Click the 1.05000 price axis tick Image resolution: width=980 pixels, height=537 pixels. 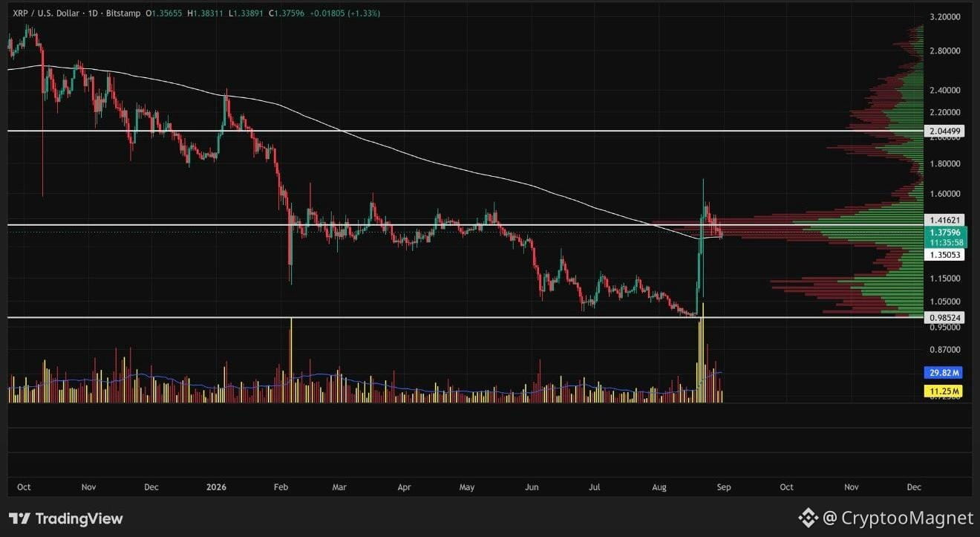coord(946,302)
